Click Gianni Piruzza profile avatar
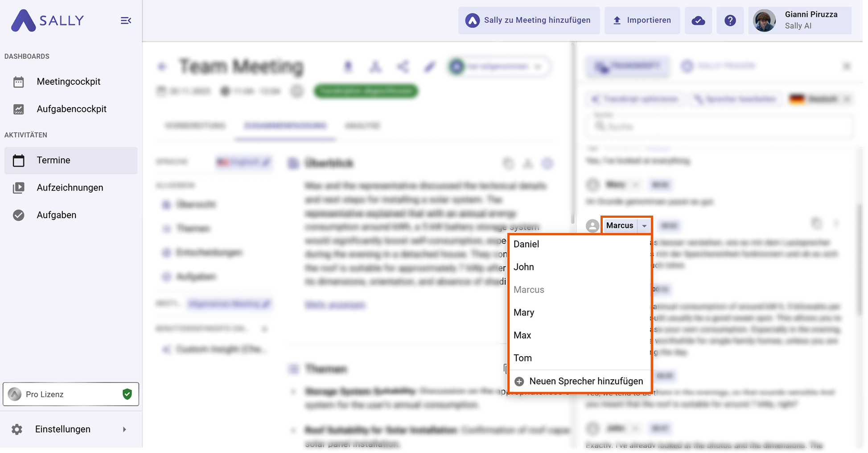 [x=764, y=21]
